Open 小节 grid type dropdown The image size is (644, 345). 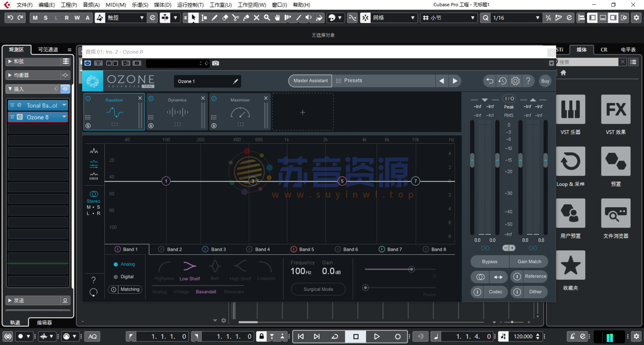click(x=449, y=18)
